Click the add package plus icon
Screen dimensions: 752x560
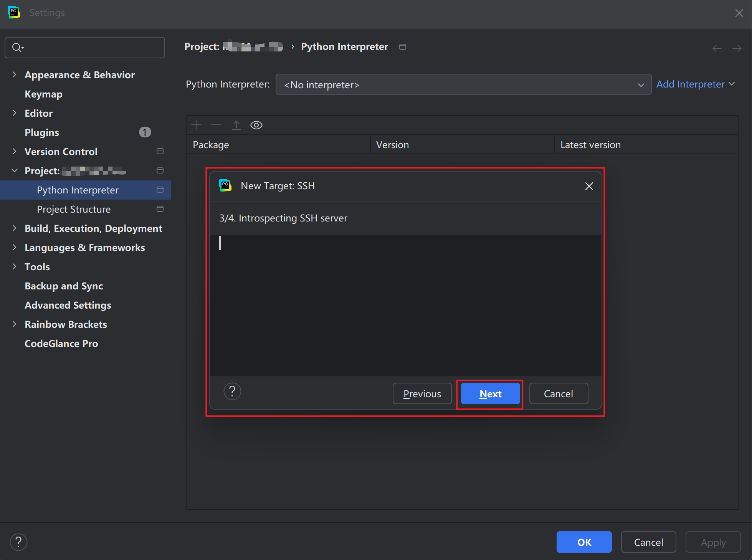[196, 125]
